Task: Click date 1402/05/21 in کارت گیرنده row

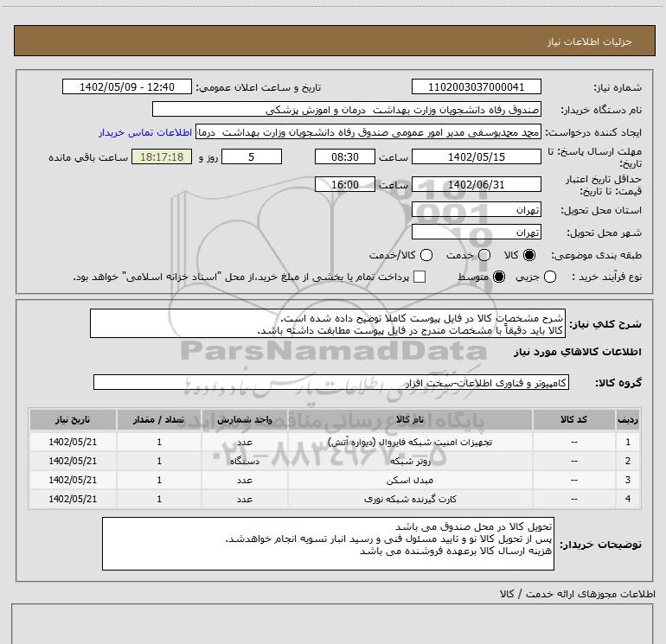Action: click(x=73, y=500)
